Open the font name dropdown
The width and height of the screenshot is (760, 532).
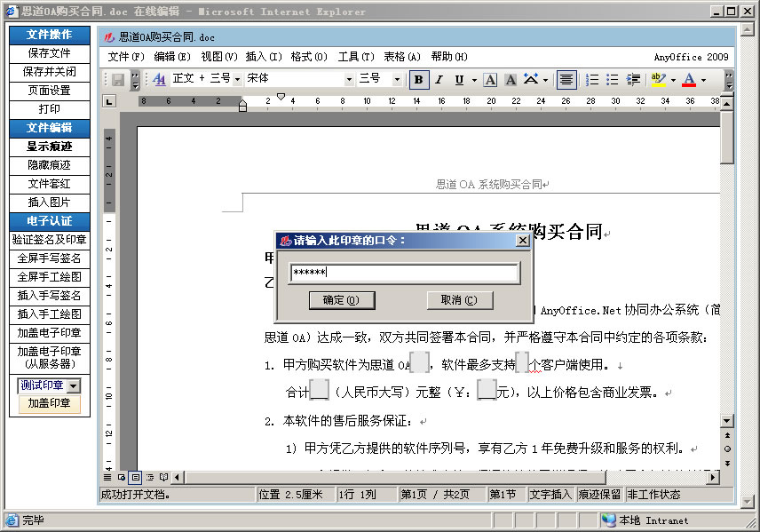click(x=349, y=79)
